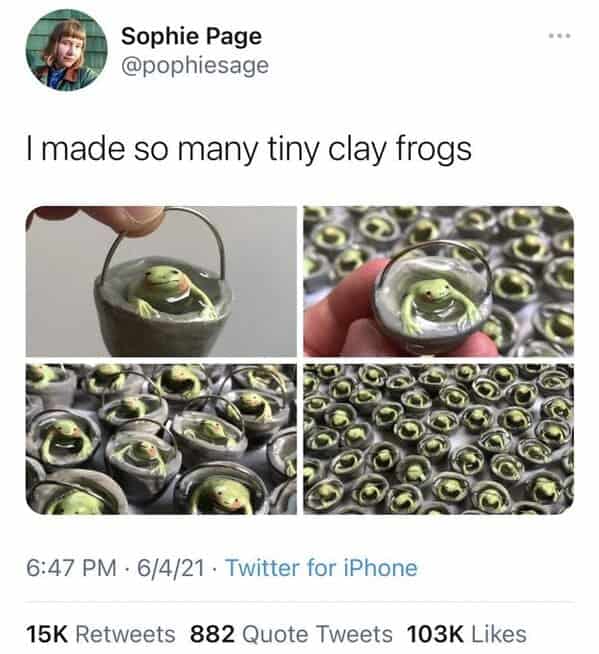Open overhead photo of many frog buckets

coord(438,439)
